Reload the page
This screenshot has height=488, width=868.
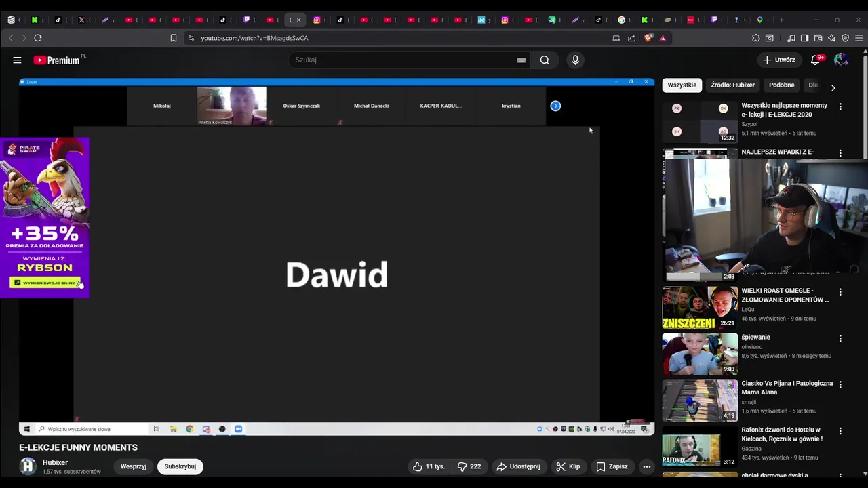(x=38, y=38)
